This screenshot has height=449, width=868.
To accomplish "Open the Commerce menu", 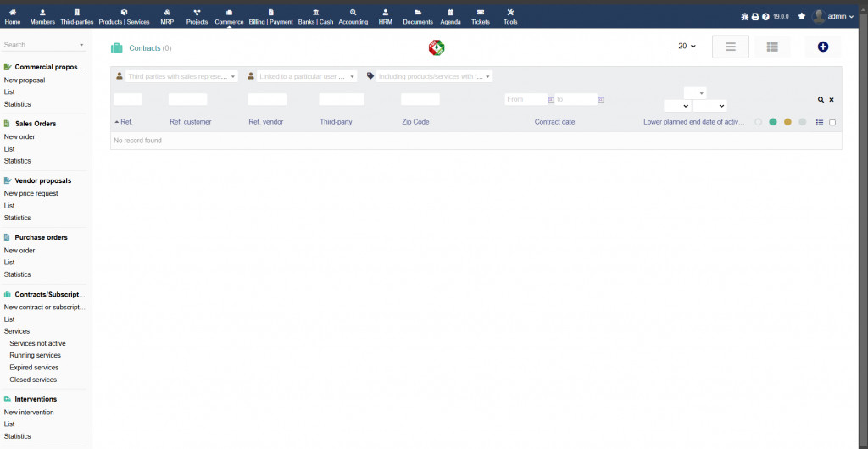I will 229,16.
